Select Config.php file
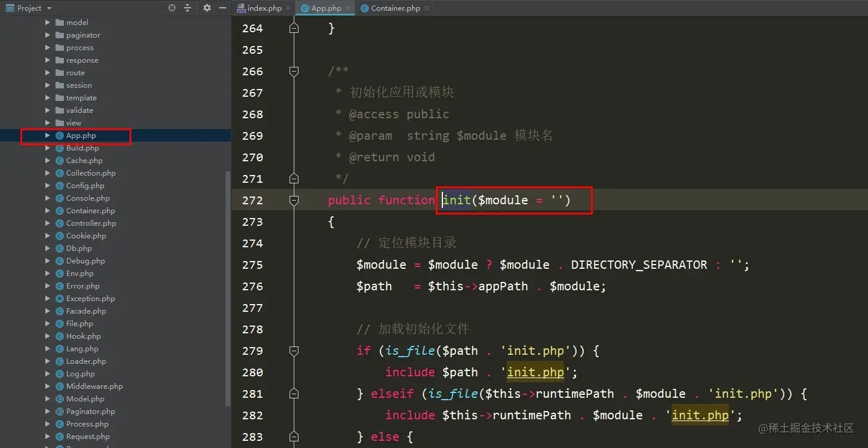The width and height of the screenshot is (868, 448). click(x=85, y=186)
